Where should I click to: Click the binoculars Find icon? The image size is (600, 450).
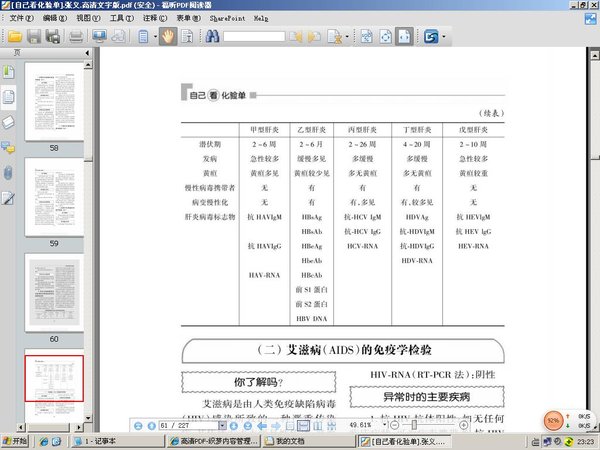point(212,37)
